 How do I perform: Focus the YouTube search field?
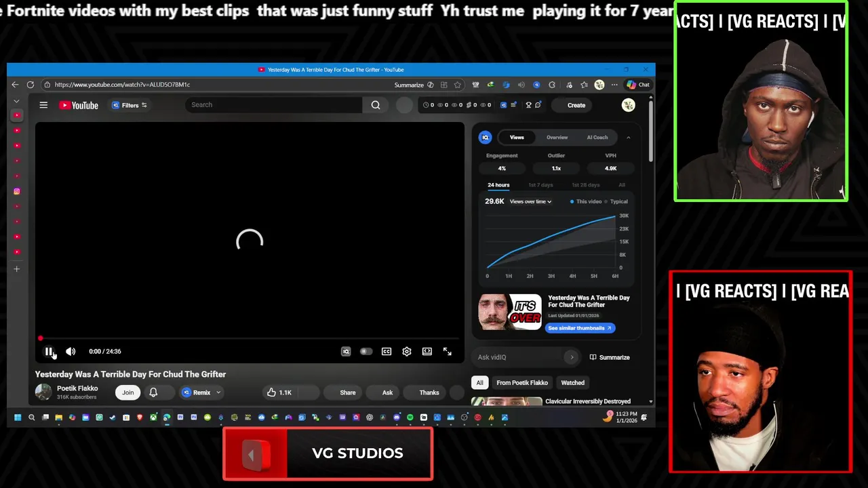(x=274, y=105)
